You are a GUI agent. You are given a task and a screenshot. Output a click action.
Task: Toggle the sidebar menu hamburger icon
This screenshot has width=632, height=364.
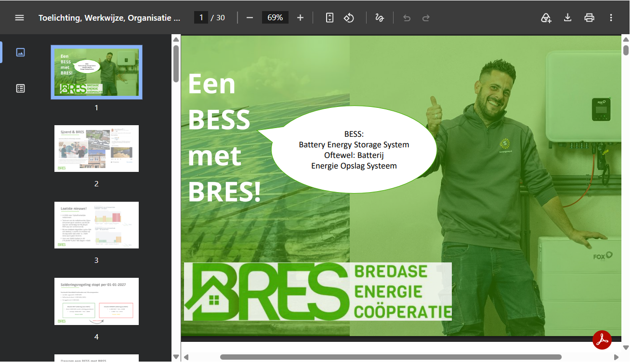click(19, 18)
